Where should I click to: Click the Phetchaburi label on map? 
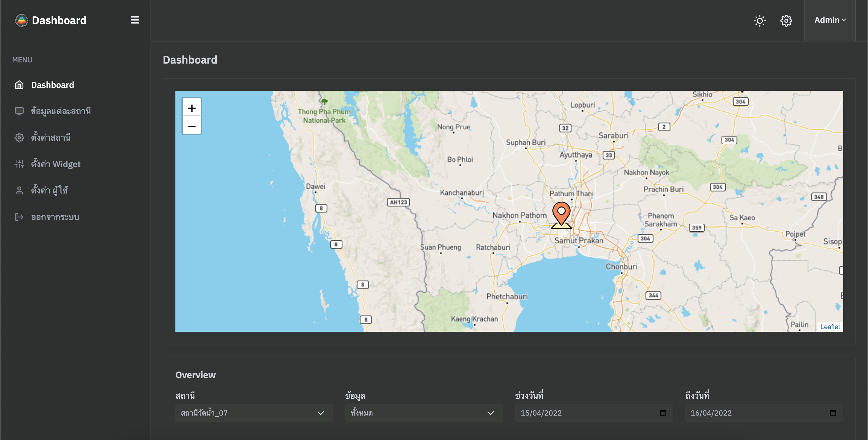click(507, 297)
